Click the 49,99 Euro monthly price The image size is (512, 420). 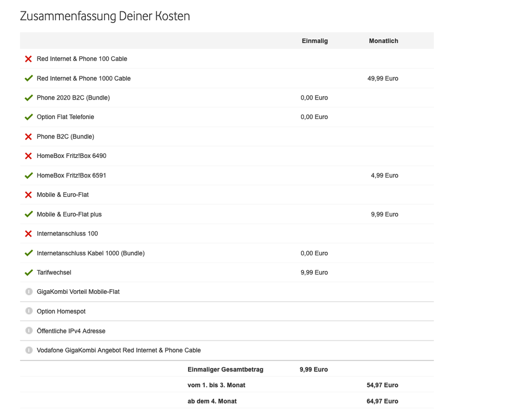(x=382, y=78)
